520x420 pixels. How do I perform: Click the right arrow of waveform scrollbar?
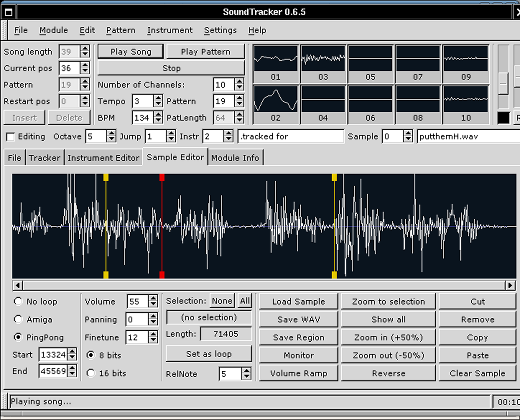pyautogui.click(x=510, y=285)
